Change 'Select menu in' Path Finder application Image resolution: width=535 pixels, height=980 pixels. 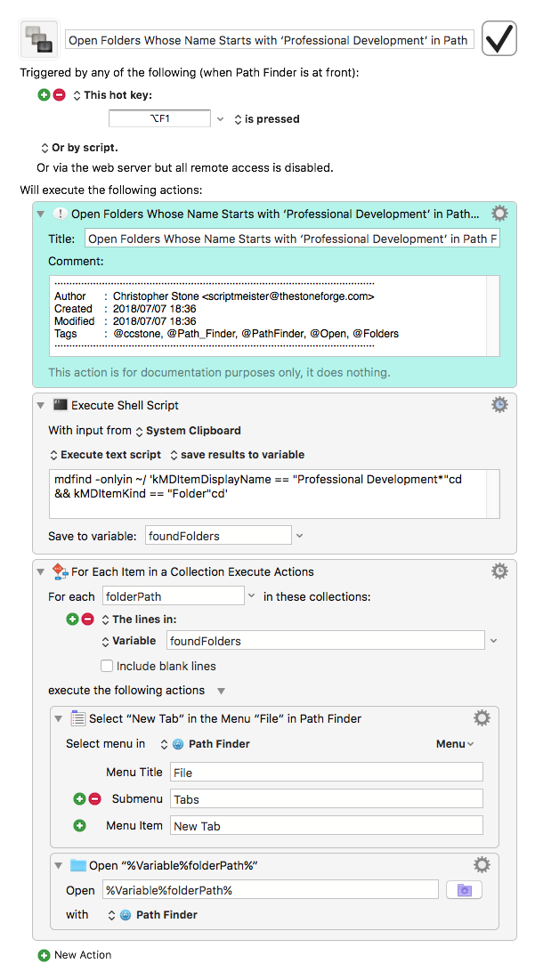coord(205,744)
